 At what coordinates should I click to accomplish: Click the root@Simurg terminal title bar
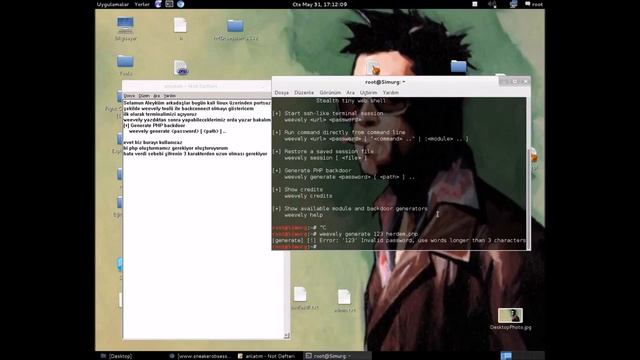pos(385,82)
